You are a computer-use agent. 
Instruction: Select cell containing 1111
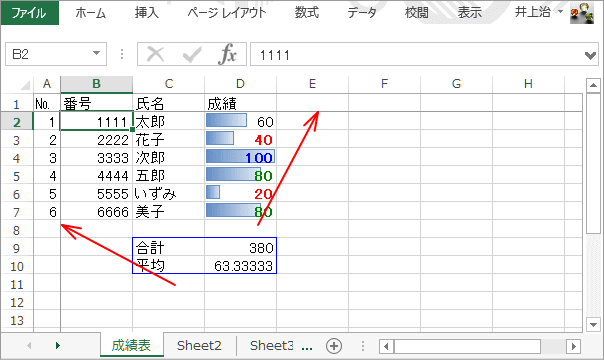(x=97, y=121)
